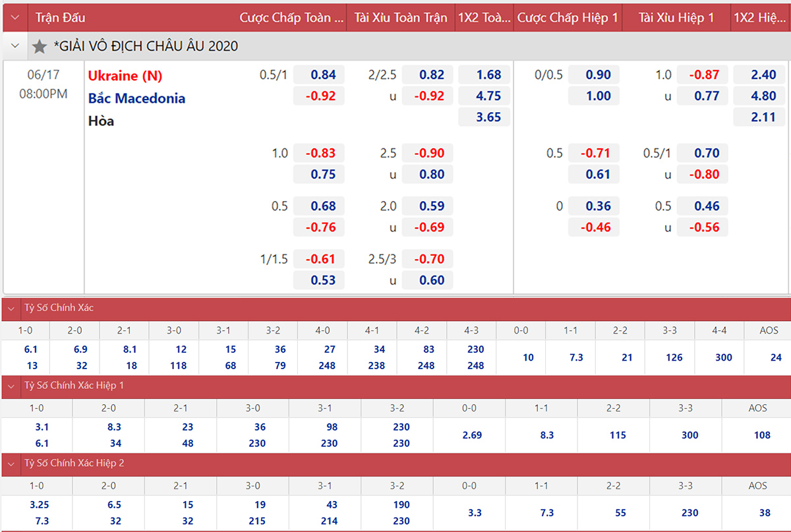Image resolution: width=791 pixels, height=532 pixels.
Task: Pick the 1.68 full-match 1X2 odds
Action: click(488, 75)
